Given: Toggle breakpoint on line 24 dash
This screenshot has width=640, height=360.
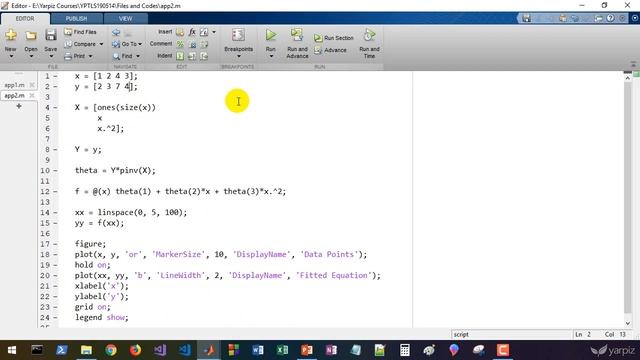Looking at the screenshot, I should [x=55, y=318].
